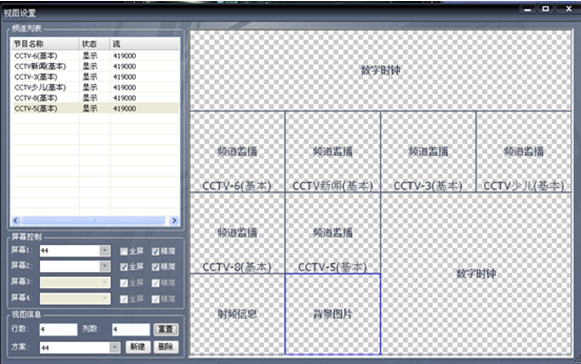The width and height of the screenshot is (581, 364).
Task: Select the 射频信息 layout cell
Action: click(237, 314)
